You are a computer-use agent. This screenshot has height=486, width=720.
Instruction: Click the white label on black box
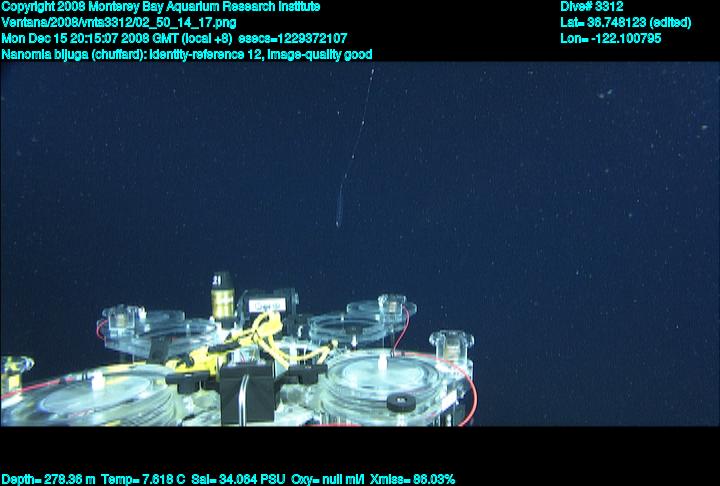click(265, 301)
